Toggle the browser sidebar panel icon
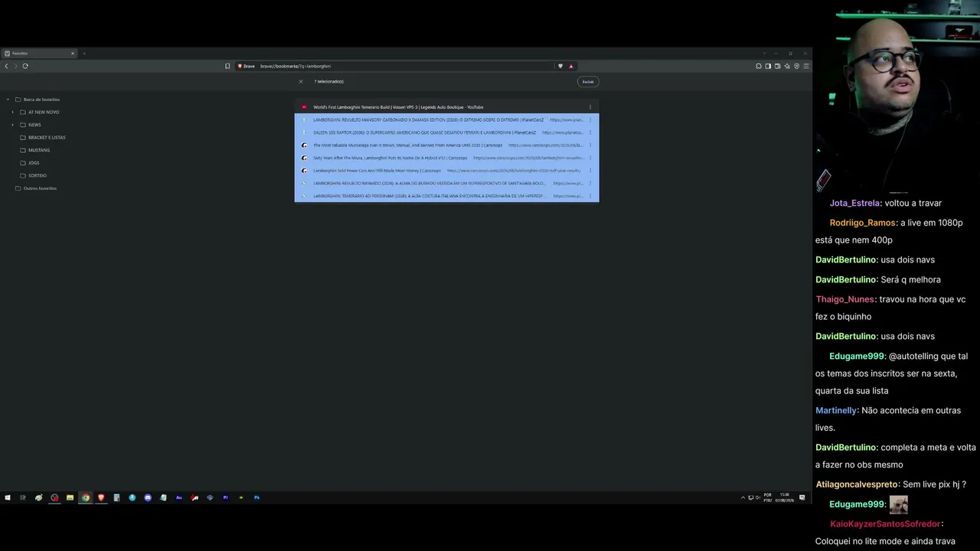Viewport: 980px width, 551px height. click(768, 66)
